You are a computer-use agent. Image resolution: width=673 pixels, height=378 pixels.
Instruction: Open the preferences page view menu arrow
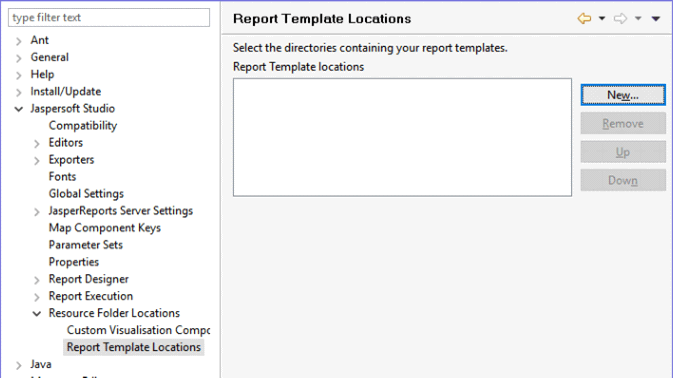pyautogui.click(x=656, y=18)
